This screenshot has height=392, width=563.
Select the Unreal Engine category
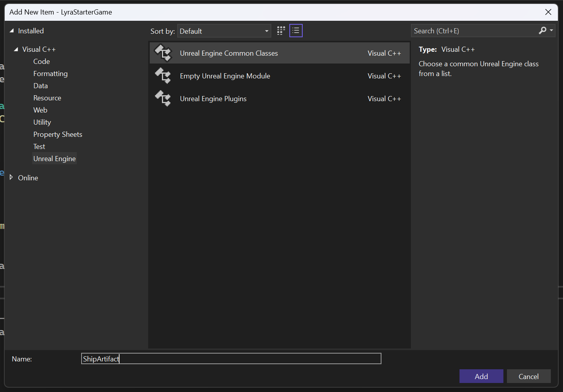pos(54,159)
